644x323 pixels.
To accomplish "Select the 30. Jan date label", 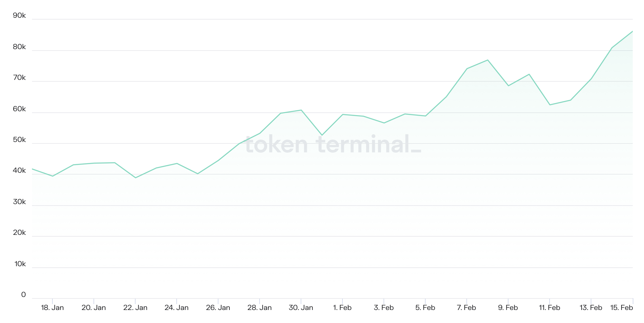I will click(301, 308).
